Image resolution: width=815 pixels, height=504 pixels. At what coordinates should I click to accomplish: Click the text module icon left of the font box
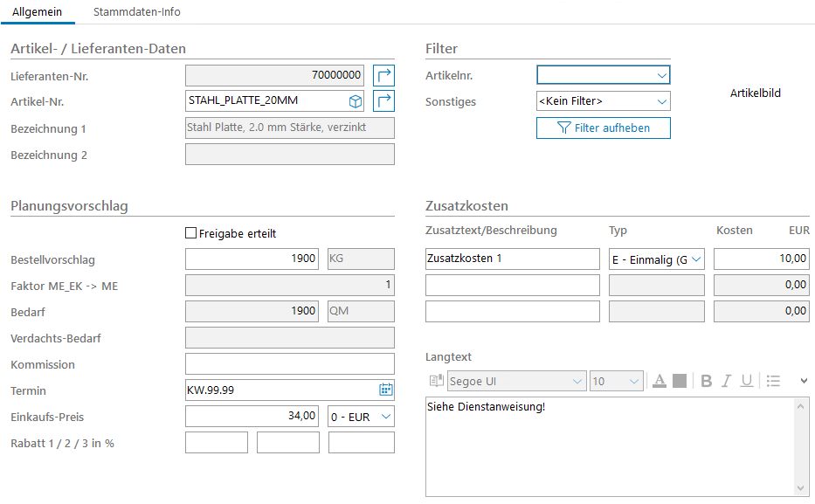(x=436, y=381)
